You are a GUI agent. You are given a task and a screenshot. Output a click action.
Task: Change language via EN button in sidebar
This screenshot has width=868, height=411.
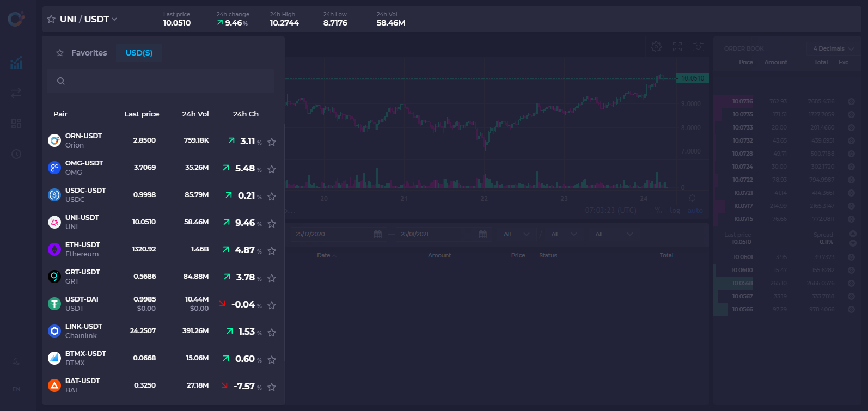(x=16, y=389)
